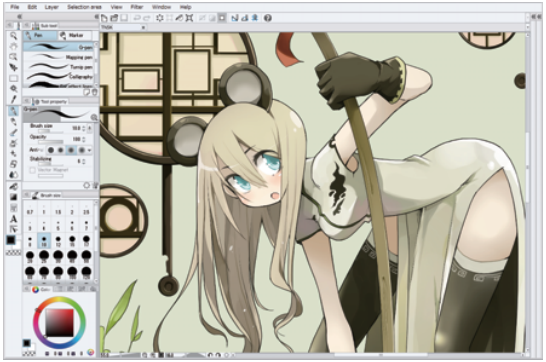Adjust Brush size stepper arrows
The height and width of the screenshot is (362, 546).
click(84, 128)
